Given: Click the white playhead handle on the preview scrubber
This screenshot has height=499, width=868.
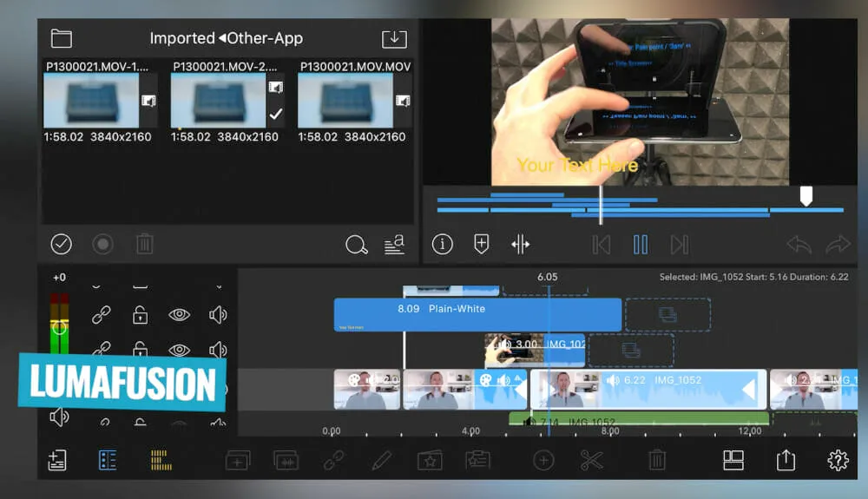Looking at the screenshot, I should pyautogui.click(x=806, y=196).
